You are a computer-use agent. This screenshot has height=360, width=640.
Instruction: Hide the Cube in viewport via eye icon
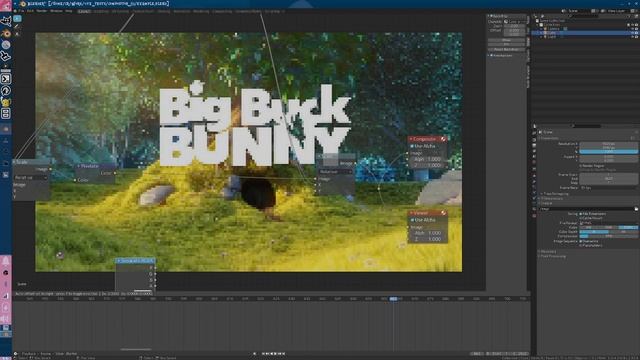(631, 33)
